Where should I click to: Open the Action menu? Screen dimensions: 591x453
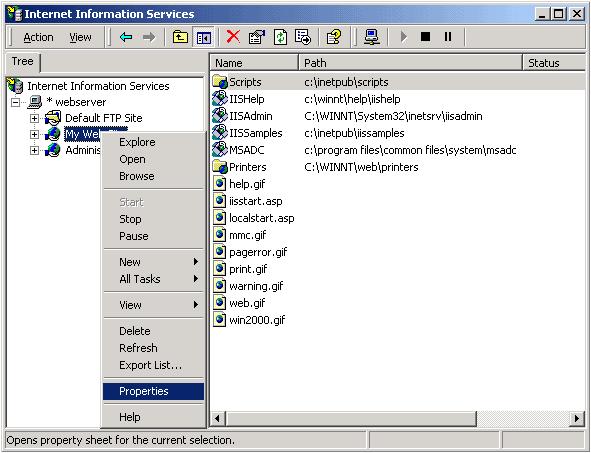38,37
